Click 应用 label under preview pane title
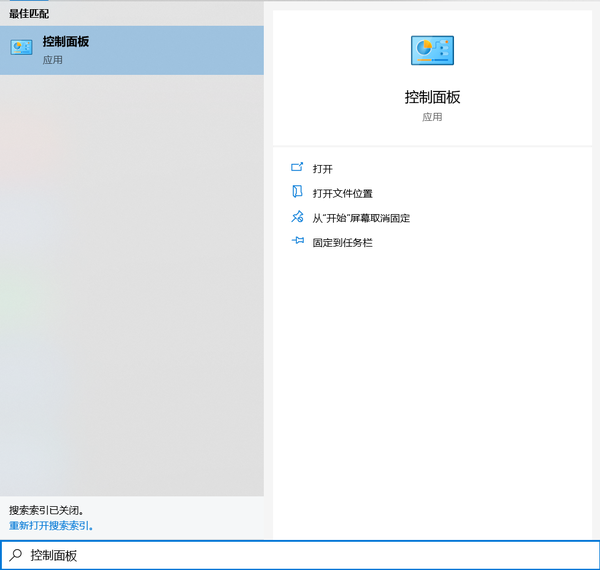This screenshot has width=600, height=570. [432, 117]
